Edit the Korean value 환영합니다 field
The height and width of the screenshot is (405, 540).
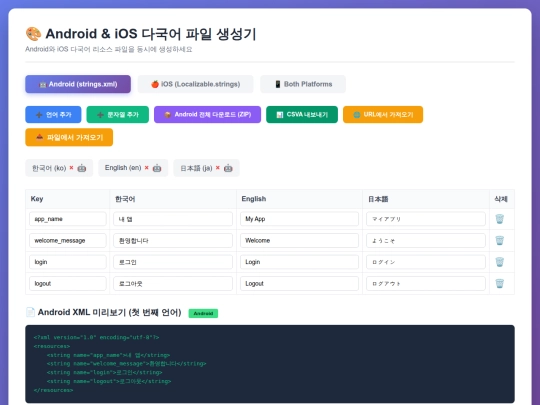click(173, 240)
